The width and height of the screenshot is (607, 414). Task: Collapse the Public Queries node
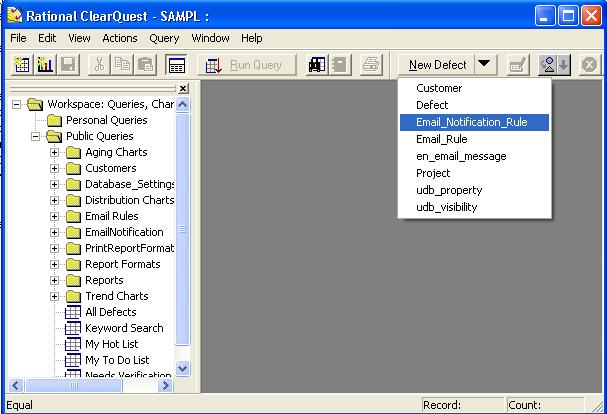point(35,136)
